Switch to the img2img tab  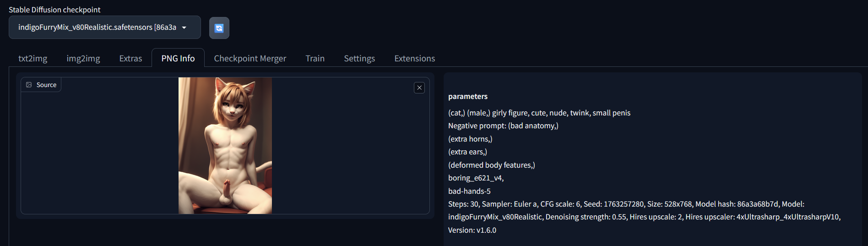pyautogui.click(x=83, y=58)
